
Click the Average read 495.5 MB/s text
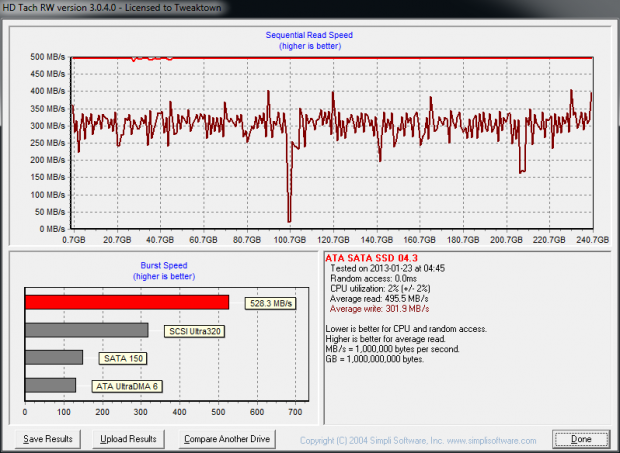379,298
